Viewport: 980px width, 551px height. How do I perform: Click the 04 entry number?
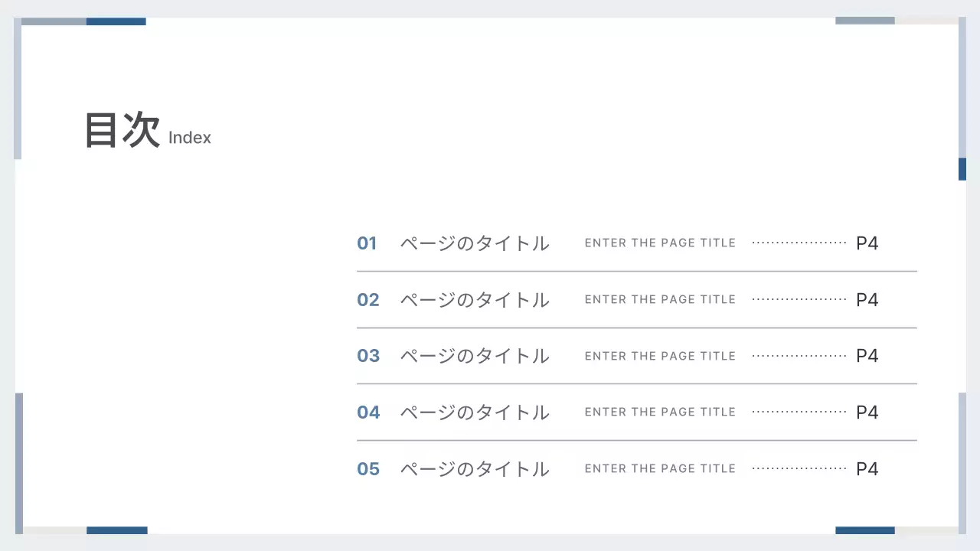367,412
